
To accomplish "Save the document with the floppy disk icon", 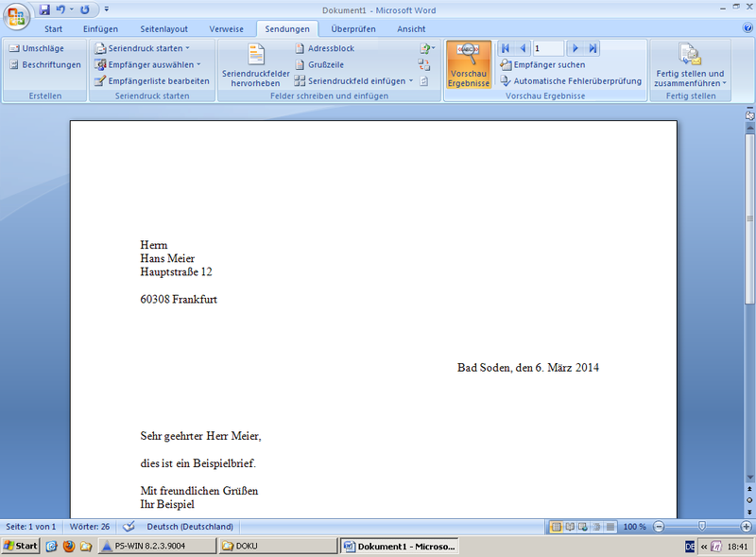I will (44, 9).
